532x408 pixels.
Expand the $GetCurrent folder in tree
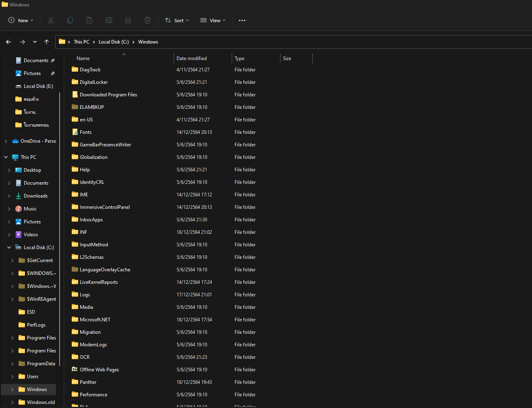coord(12,260)
